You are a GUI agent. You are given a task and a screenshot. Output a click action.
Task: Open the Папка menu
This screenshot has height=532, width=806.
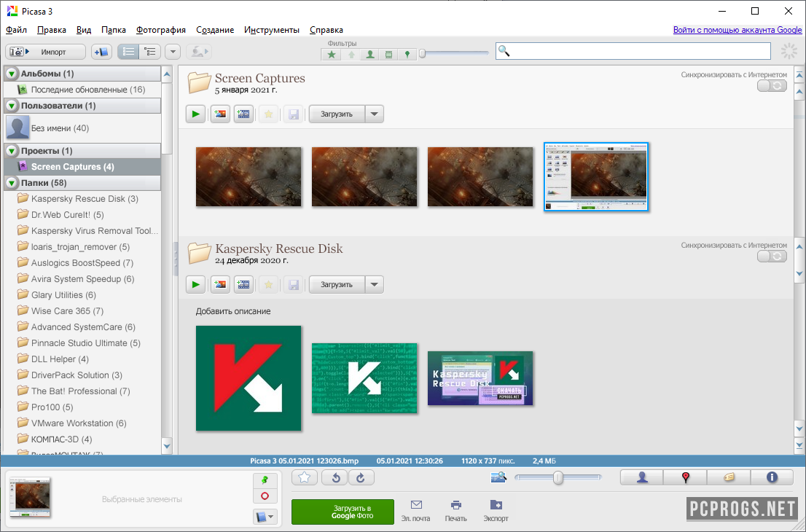click(114, 30)
